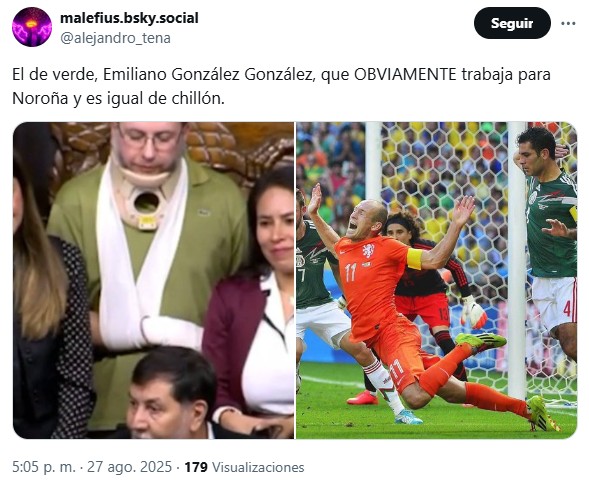The width and height of the screenshot is (589, 493).
Task: Open the right soccer match photo
Action: (436, 280)
